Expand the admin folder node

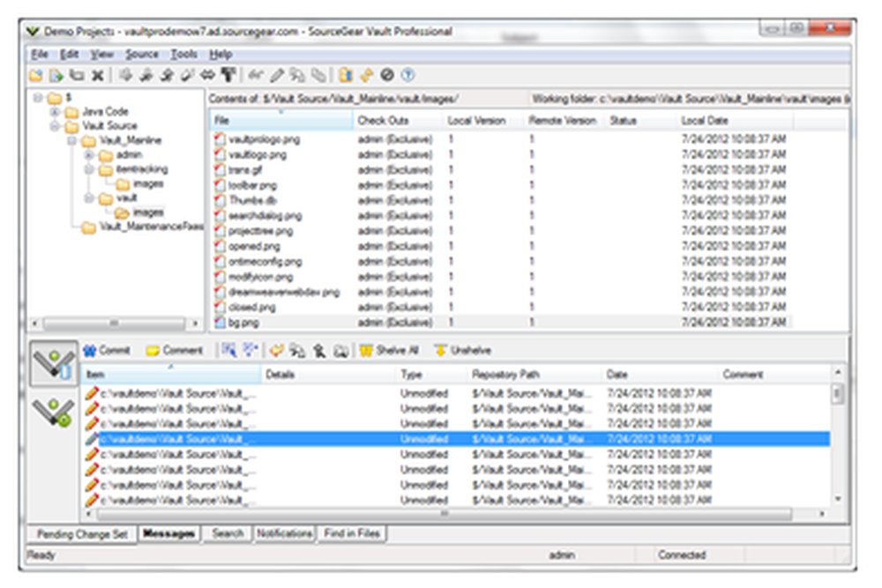pyautogui.click(x=89, y=154)
